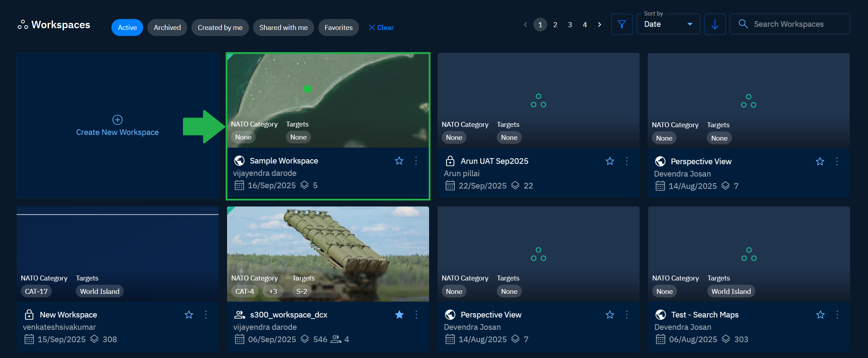Open options menu for Sample Workspace
The width and height of the screenshot is (868, 358).
coord(416,161)
